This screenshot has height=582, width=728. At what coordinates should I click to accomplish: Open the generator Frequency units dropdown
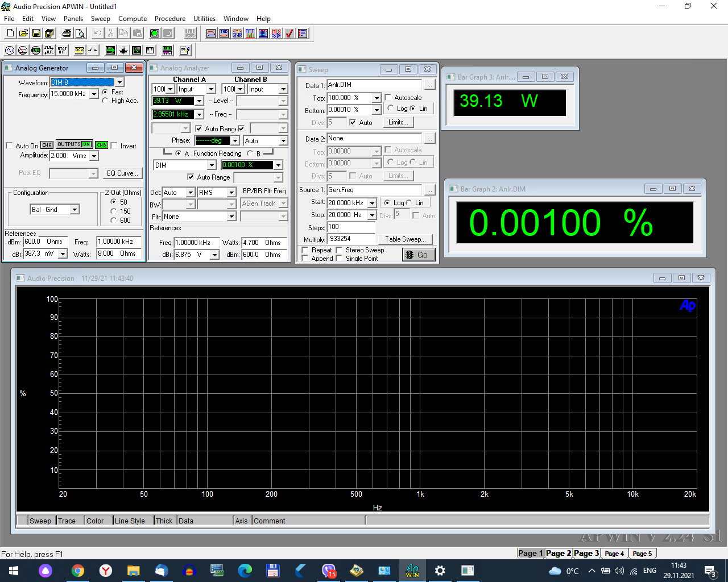tap(94, 94)
